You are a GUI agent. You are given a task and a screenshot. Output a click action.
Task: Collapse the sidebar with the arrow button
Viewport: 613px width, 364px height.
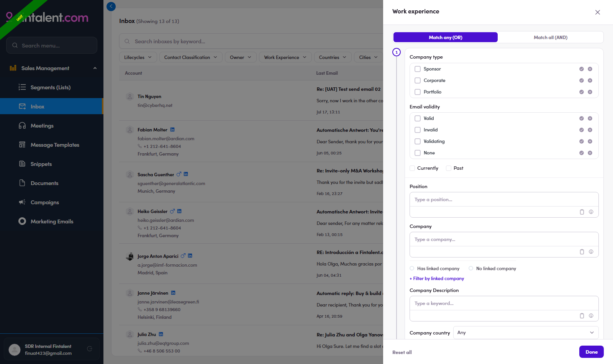(111, 6)
